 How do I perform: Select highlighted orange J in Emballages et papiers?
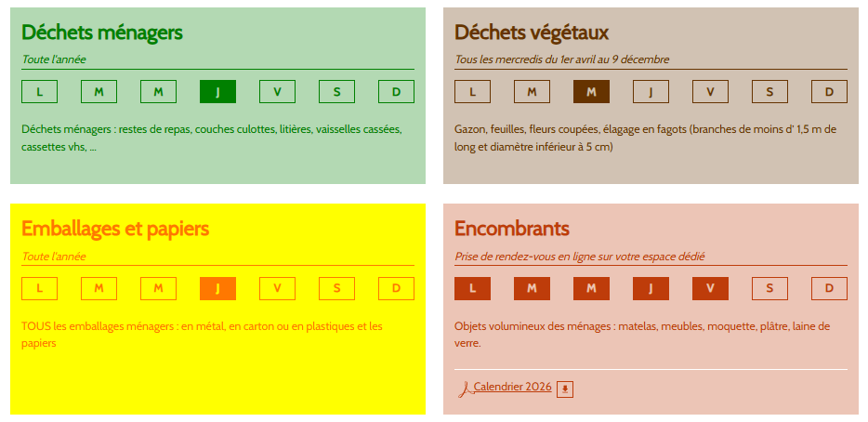click(x=217, y=288)
